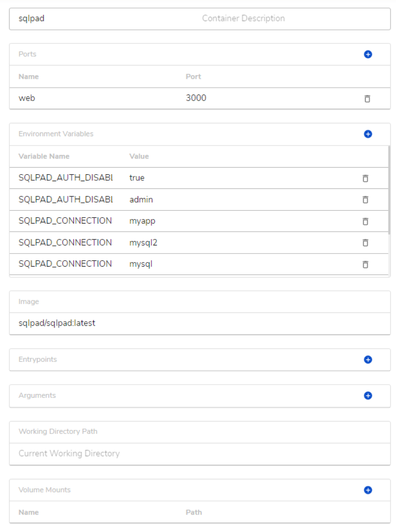This screenshot has width=396, height=532.
Task: Delete the variable with value admin
Action: coord(365,199)
